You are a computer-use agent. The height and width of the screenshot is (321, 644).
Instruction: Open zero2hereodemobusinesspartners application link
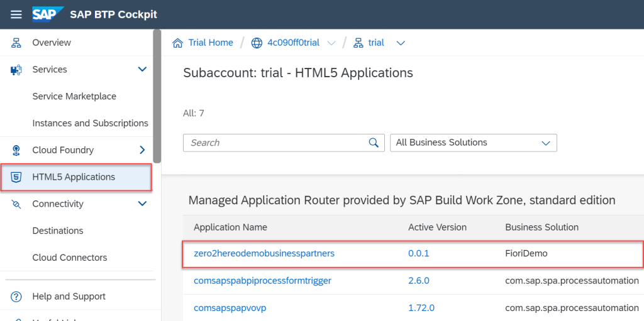(x=264, y=254)
